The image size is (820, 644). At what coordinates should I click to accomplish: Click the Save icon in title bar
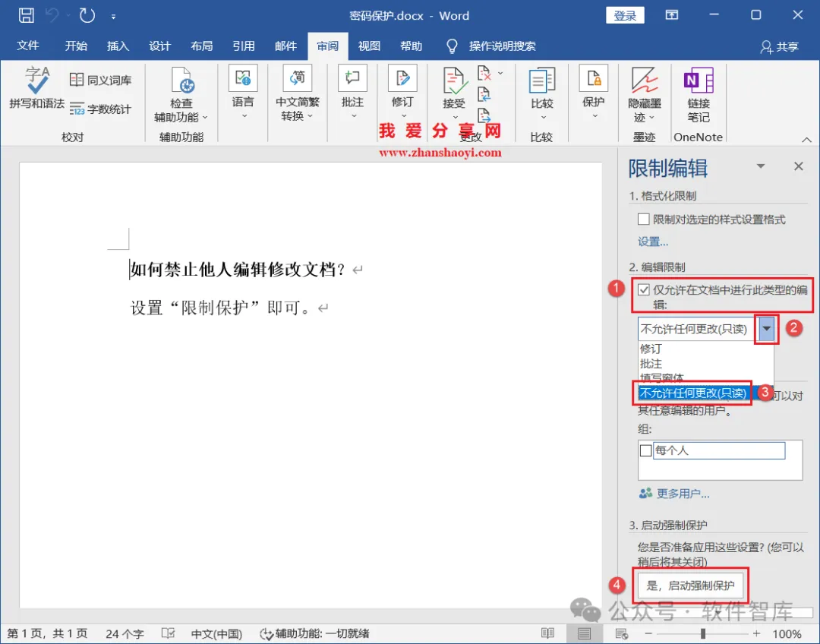coord(26,15)
